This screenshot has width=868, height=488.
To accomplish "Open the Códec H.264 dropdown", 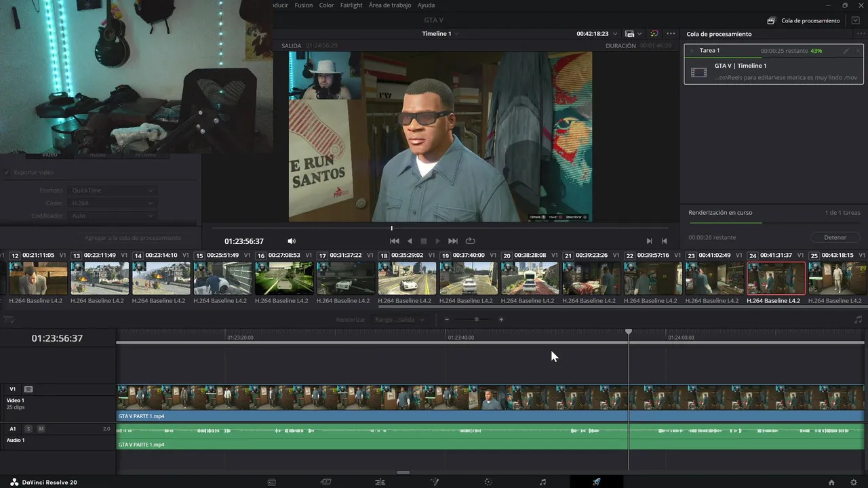I will (113, 203).
